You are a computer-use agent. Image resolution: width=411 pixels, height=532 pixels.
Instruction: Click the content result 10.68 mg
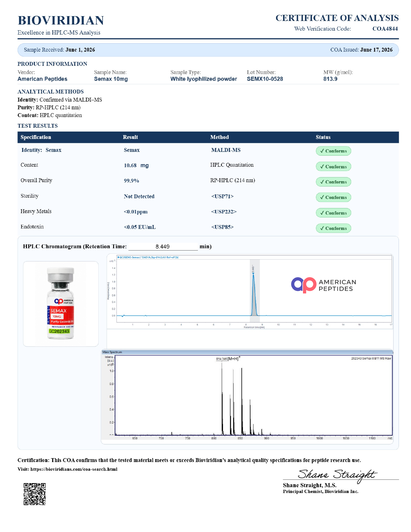[136, 165]
